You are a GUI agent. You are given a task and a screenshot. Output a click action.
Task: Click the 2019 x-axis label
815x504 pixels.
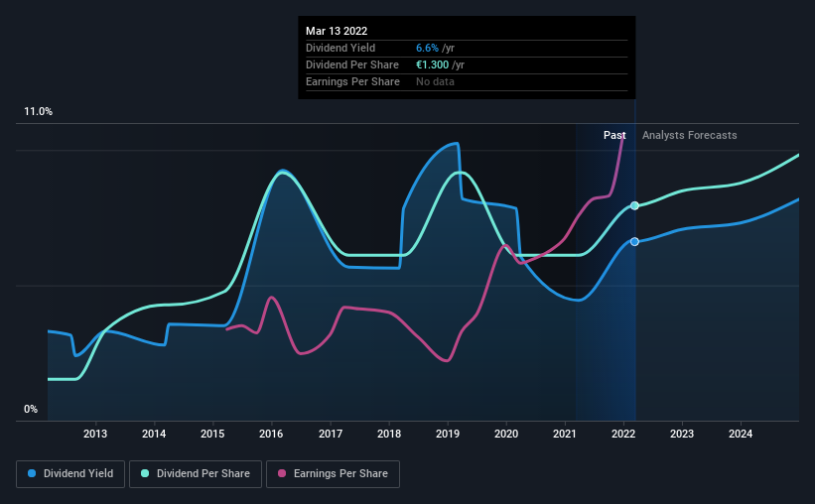(448, 434)
